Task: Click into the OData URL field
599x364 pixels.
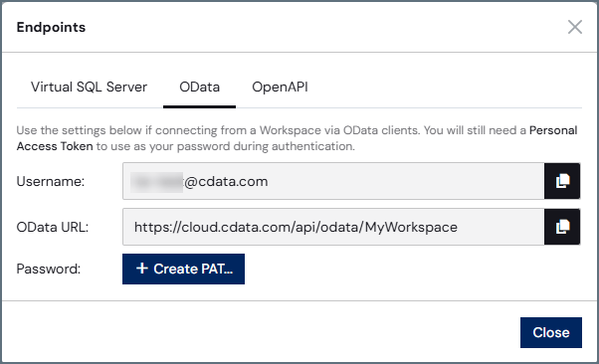Action: click(x=333, y=227)
